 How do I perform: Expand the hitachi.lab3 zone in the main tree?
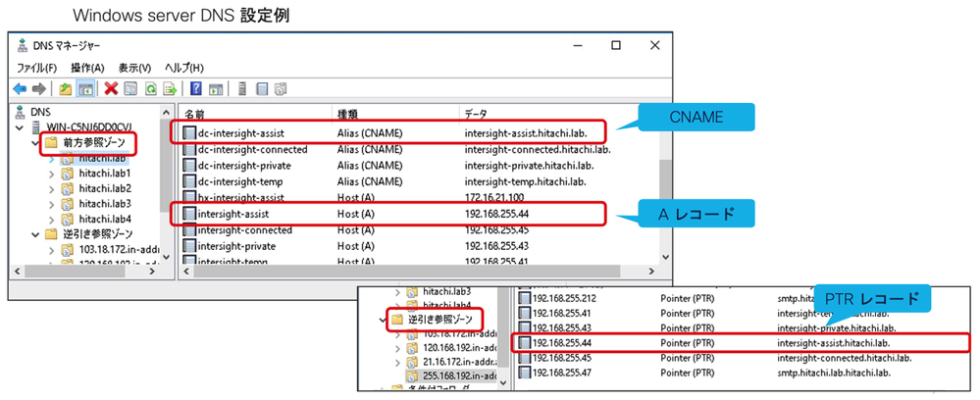pos(51,204)
